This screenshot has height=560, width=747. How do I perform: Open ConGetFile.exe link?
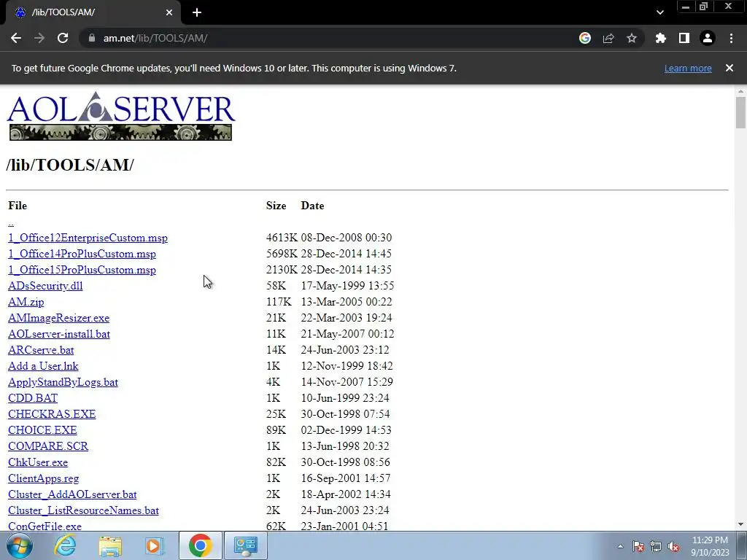[x=44, y=526]
